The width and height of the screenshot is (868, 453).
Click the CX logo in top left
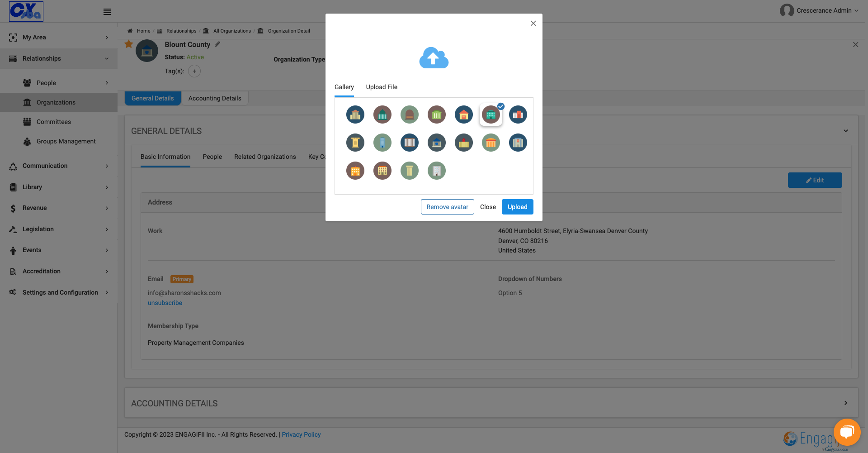point(26,11)
